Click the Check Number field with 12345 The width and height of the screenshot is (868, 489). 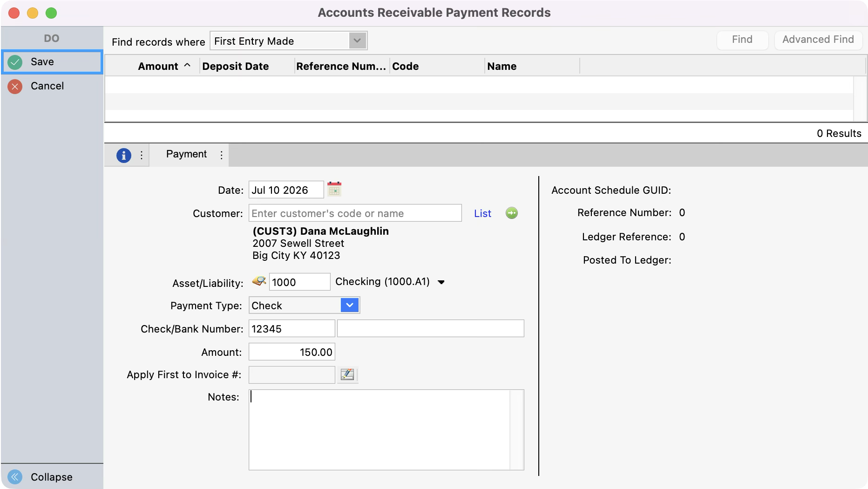(x=292, y=329)
